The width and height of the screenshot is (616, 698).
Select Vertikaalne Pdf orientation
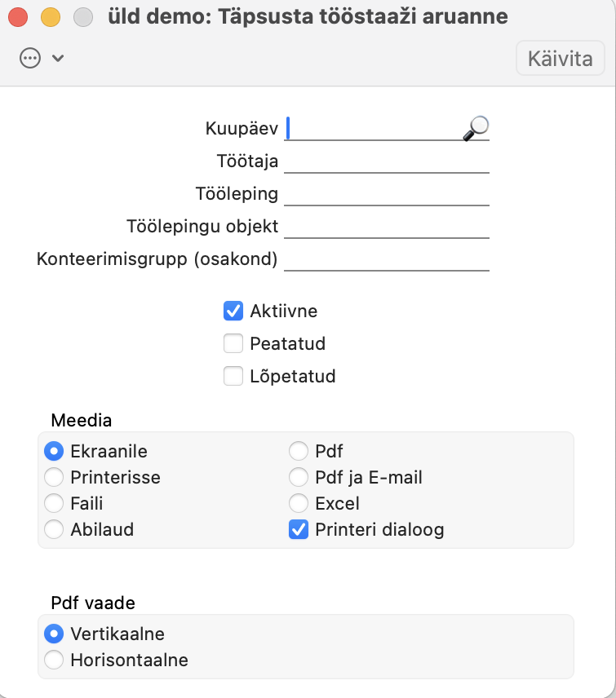pyautogui.click(x=54, y=634)
